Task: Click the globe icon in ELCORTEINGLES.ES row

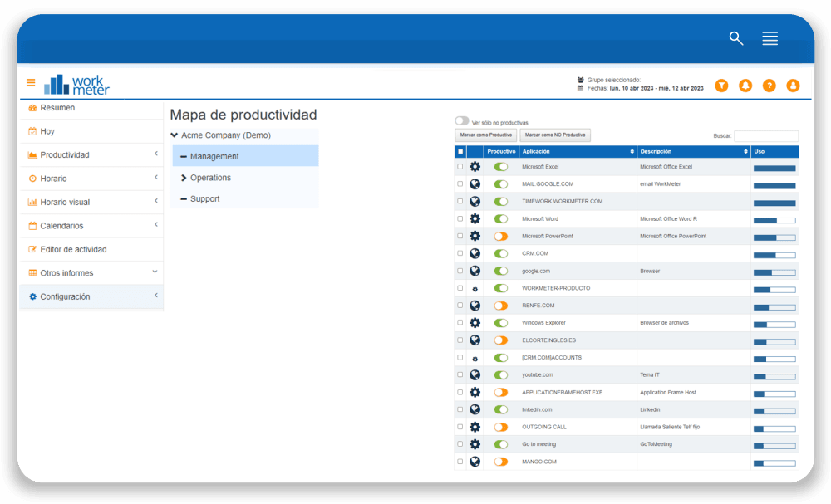Action: [x=475, y=340]
